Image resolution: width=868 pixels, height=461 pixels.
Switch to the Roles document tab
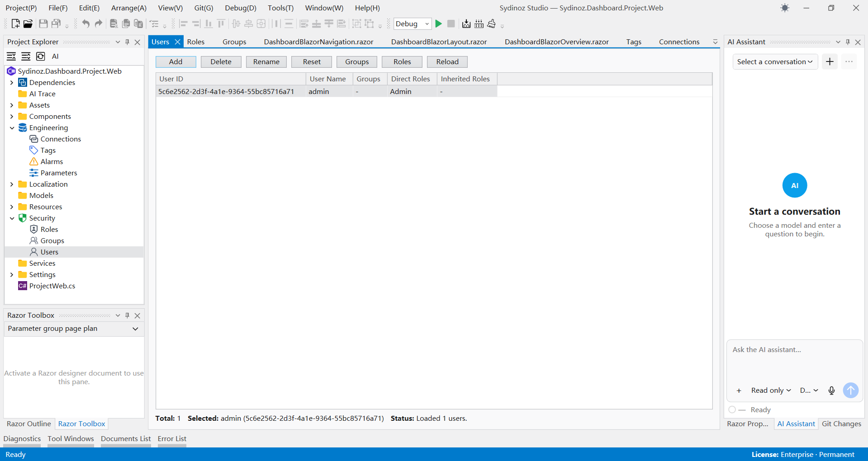(x=196, y=42)
